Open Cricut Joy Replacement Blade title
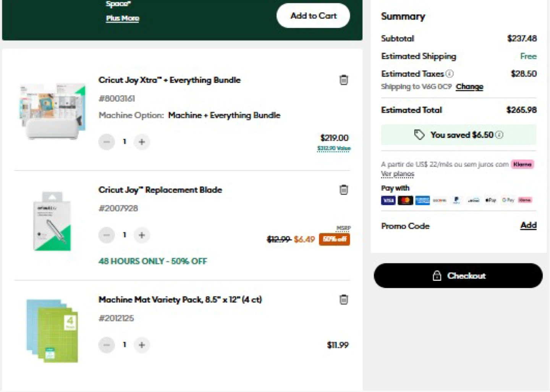 click(x=160, y=190)
